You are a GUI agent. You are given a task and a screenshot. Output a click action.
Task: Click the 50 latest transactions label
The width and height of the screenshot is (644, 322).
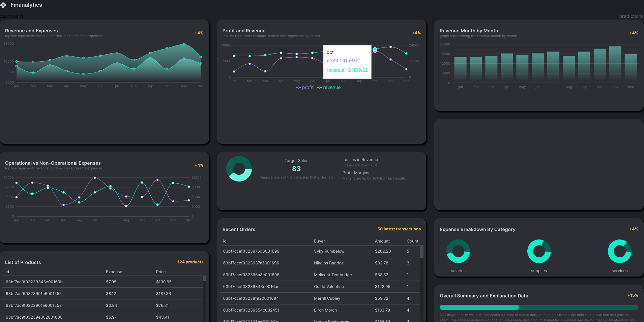[399, 229]
